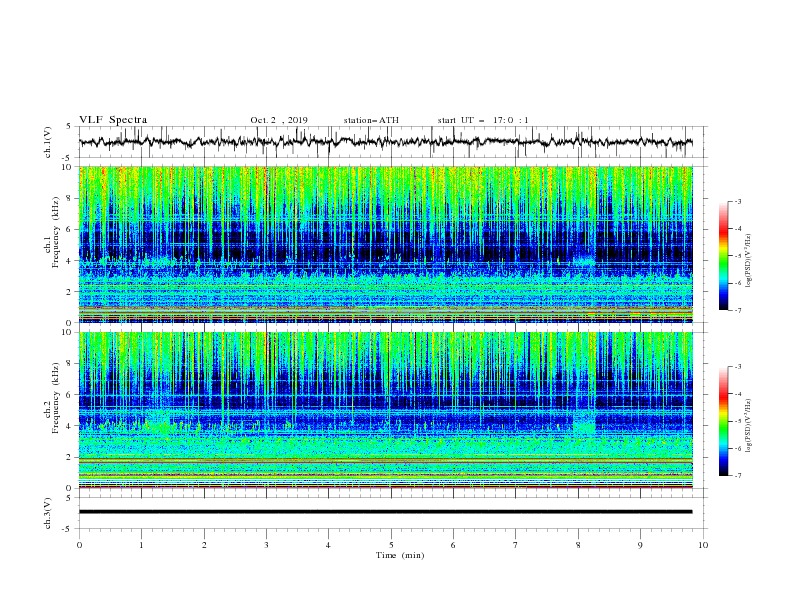This screenshot has width=792, height=612.
Task: Click time axis tick label "9"
Action: (640, 545)
